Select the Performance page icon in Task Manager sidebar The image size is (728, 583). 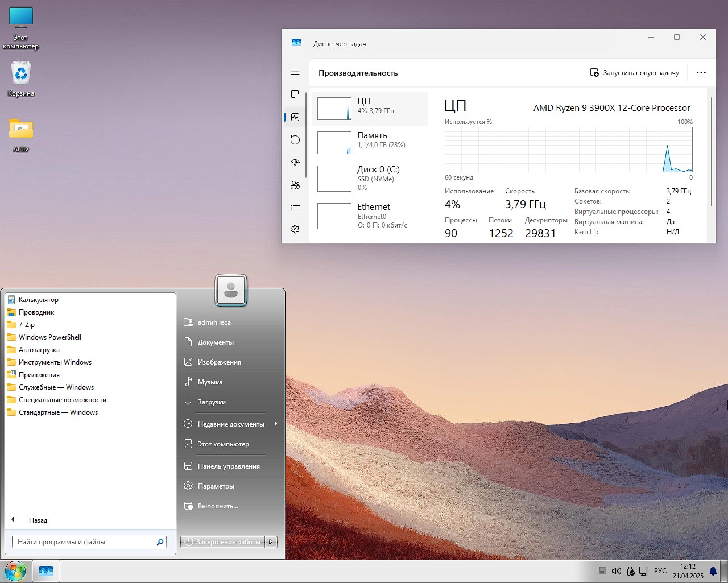(295, 117)
